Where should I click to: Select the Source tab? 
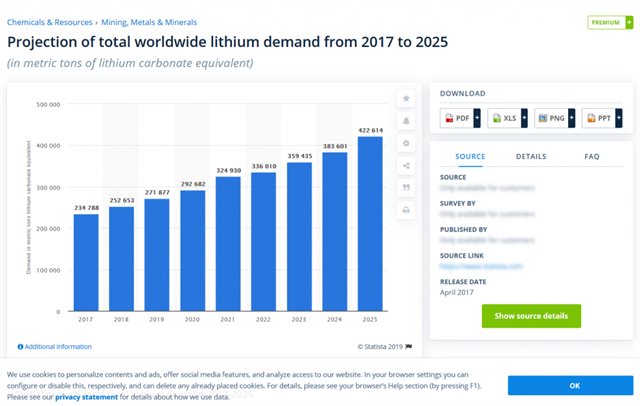470,157
